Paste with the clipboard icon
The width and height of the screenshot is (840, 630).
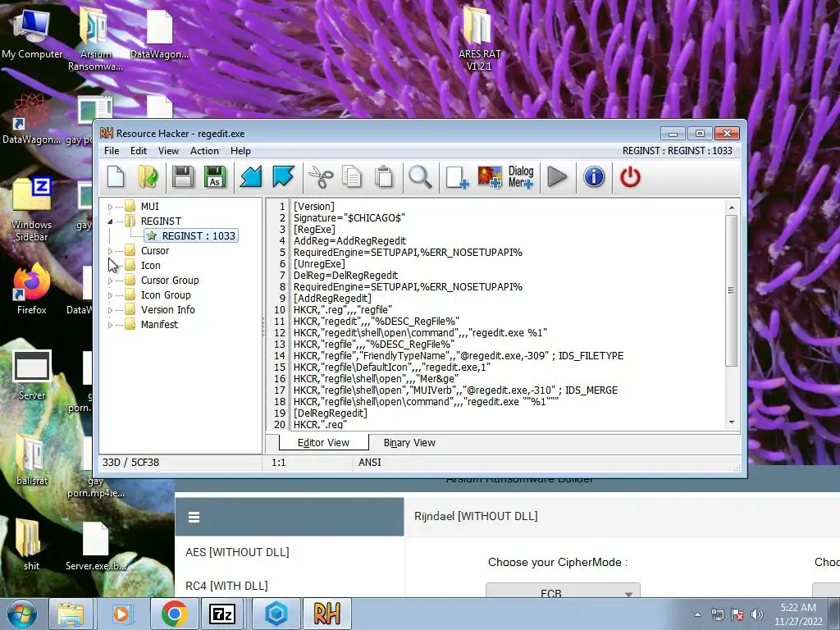(384, 177)
